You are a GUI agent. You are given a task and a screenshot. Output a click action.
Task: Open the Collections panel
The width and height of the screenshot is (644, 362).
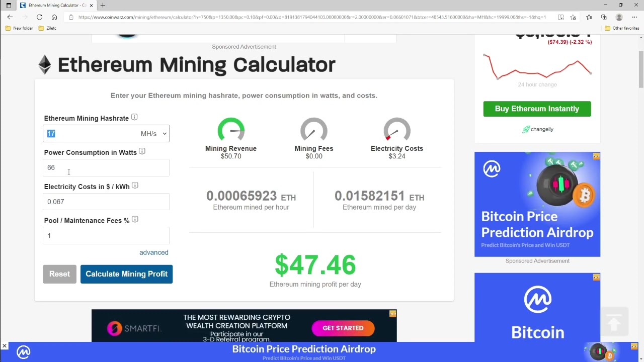[604, 17]
